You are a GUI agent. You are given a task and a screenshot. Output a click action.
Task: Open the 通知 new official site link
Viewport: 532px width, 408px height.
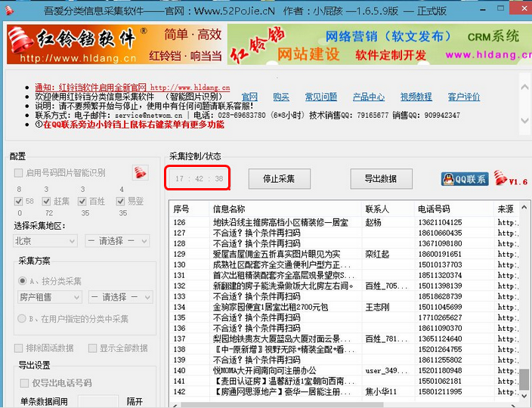pyautogui.click(x=132, y=87)
